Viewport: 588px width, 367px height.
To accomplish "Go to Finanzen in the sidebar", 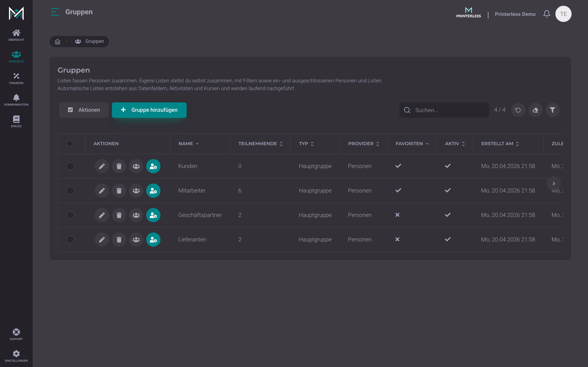I will 16,78.
